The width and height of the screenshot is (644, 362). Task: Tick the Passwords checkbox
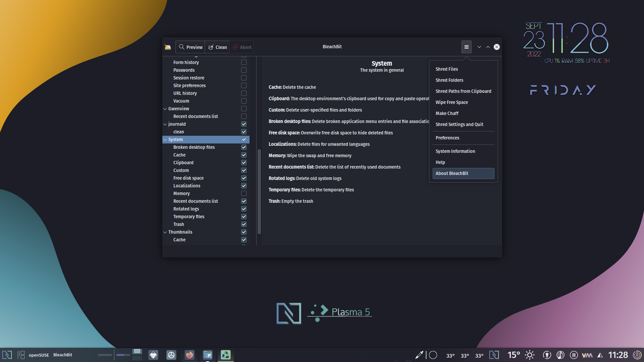pos(244,70)
